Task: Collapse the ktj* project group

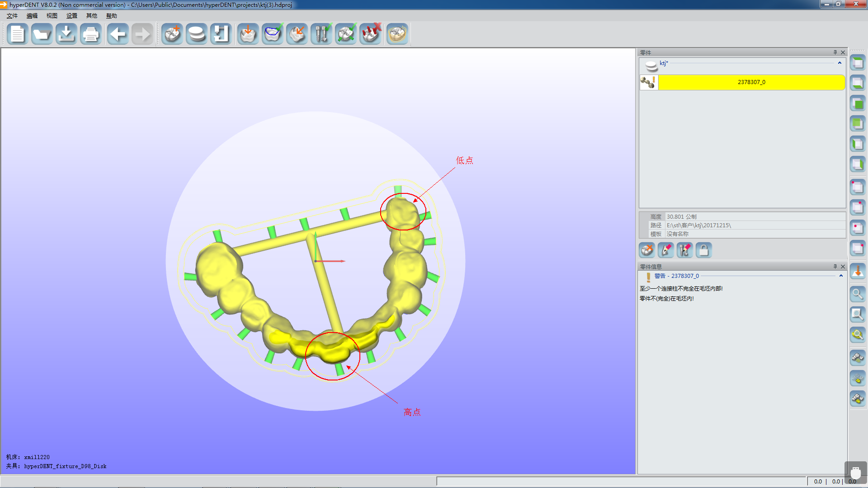Action: pos(840,63)
